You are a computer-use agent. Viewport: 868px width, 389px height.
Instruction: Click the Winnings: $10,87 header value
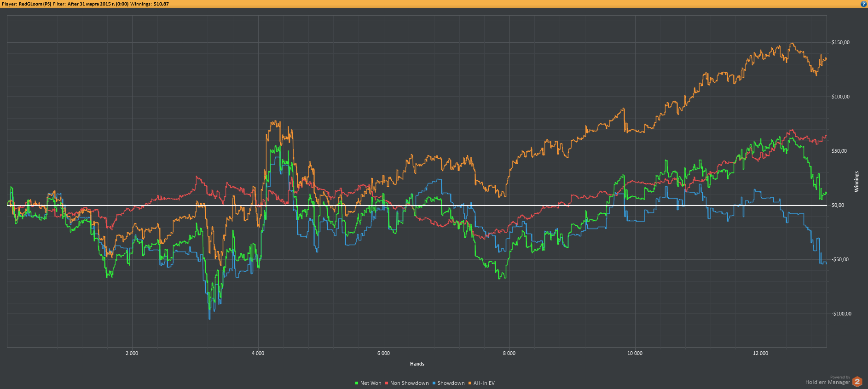(150, 4)
